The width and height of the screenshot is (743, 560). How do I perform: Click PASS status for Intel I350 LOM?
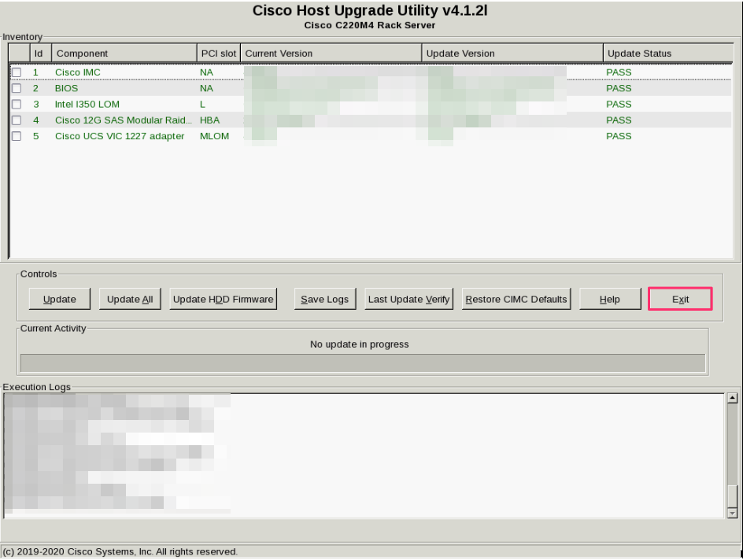coord(619,104)
